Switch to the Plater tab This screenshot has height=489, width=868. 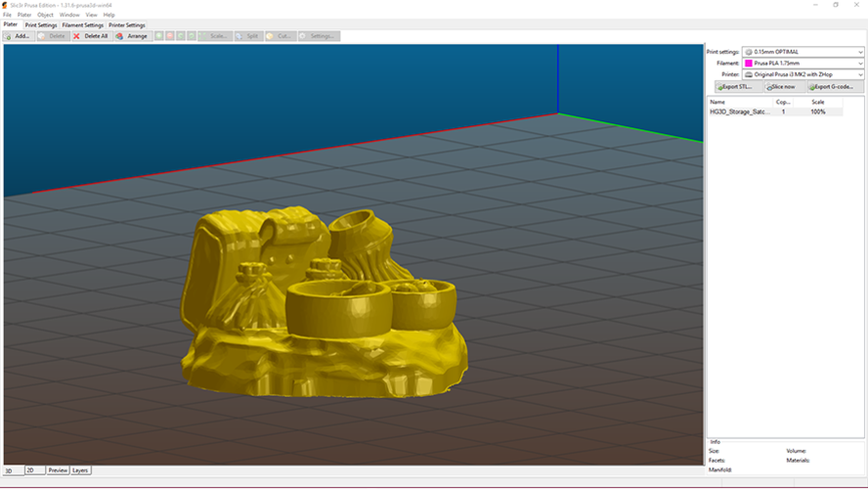tap(11, 24)
